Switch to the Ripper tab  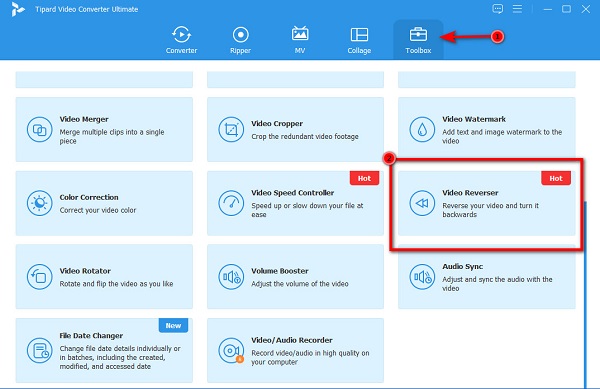click(240, 40)
